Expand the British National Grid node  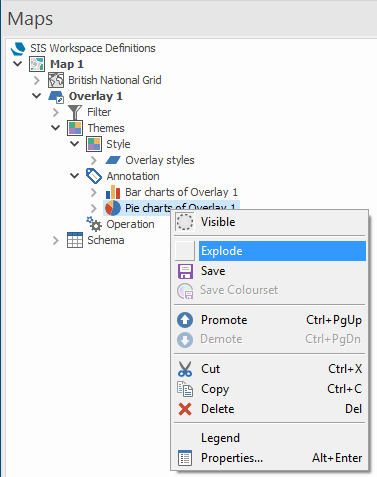(37, 80)
